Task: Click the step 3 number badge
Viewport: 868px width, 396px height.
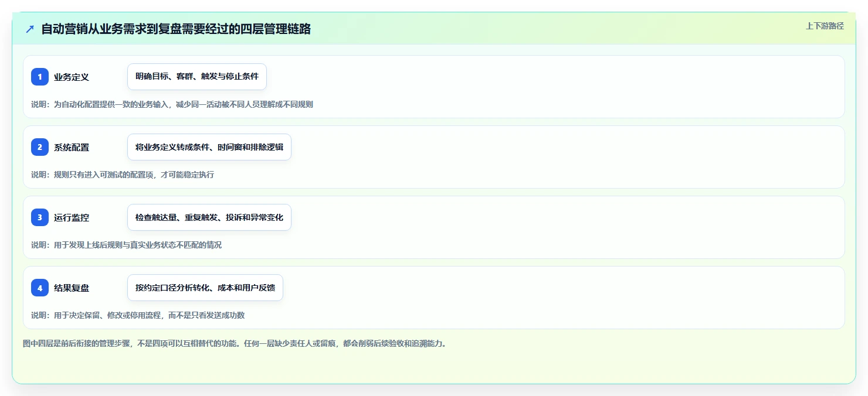Action: click(40, 217)
